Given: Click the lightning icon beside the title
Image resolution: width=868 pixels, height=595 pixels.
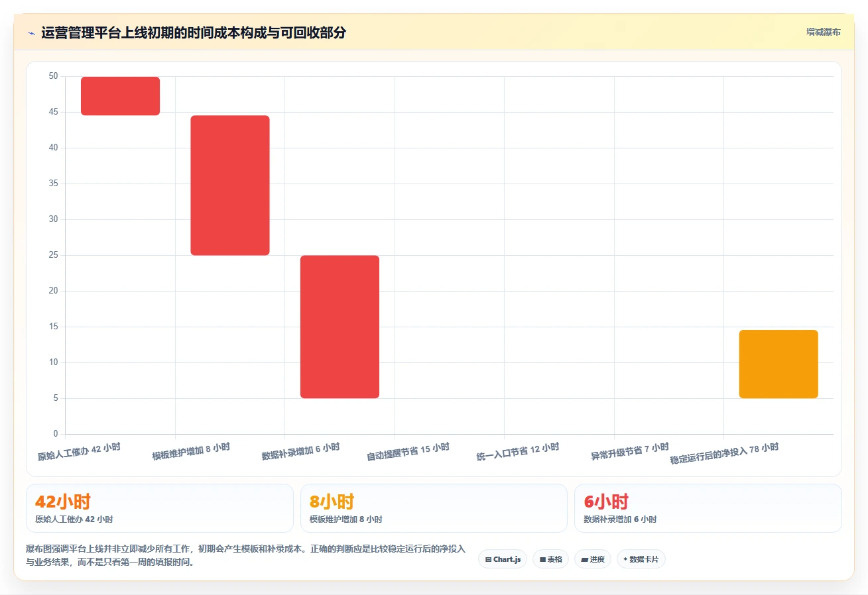Looking at the screenshot, I should point(31,33).
